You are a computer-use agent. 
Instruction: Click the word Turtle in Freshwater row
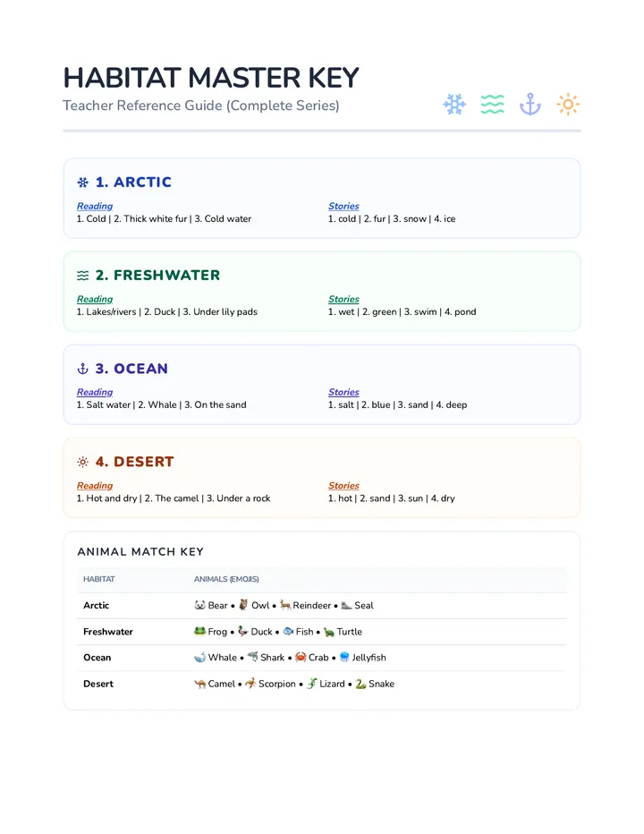pyautogui.click(x=350, y=632)
